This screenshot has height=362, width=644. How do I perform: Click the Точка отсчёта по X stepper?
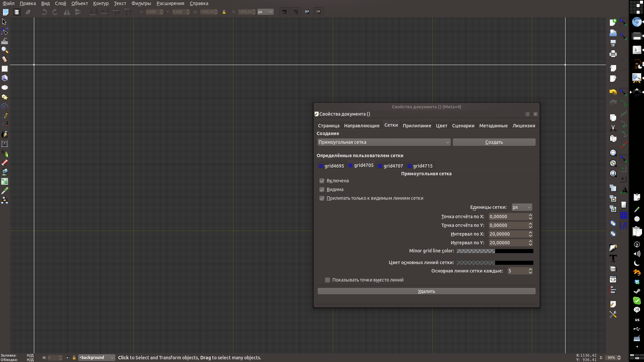pos(530,217)
